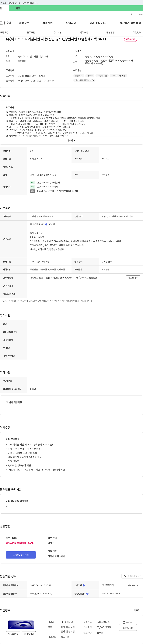The image size is (143, 644).
Task: Open 채용정보 이력 button
Action: 128,628
